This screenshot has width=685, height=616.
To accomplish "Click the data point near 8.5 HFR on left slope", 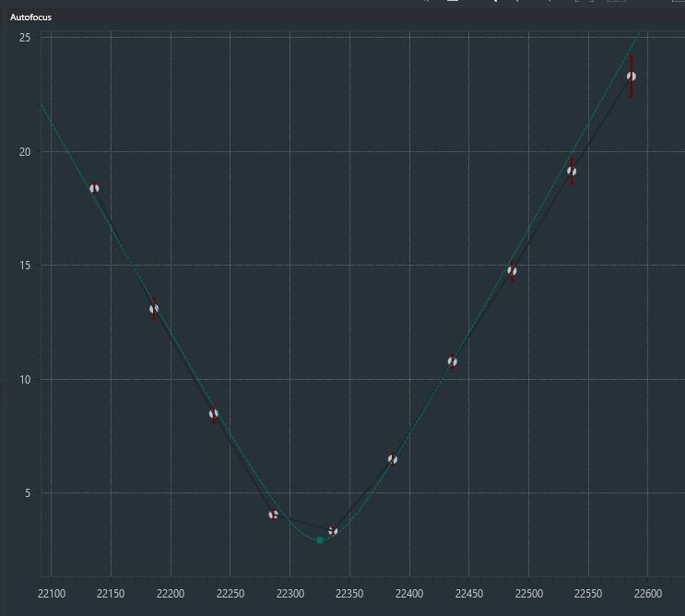I will click(214, 414).
